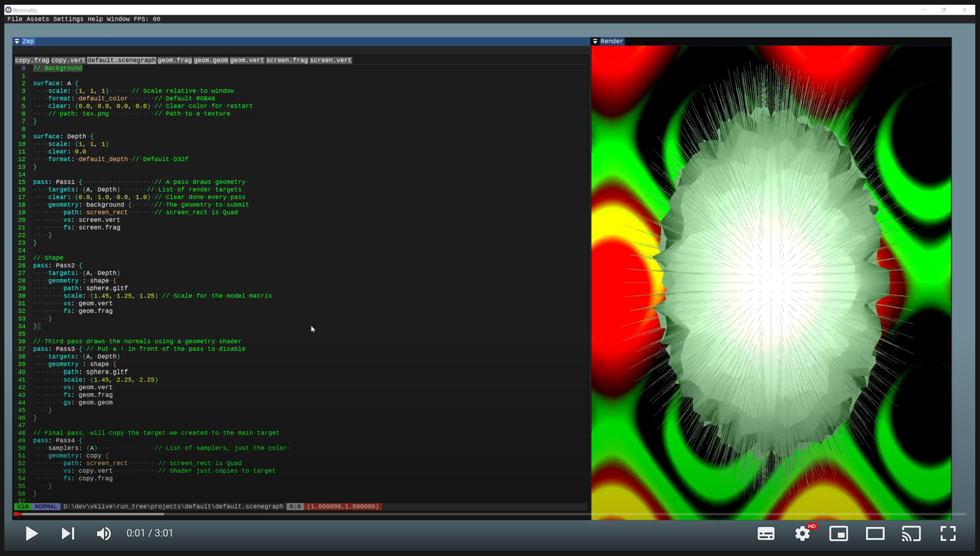980x556 pixels.
Task: Switch to geom.frag tab
Action: coord(175,60)
